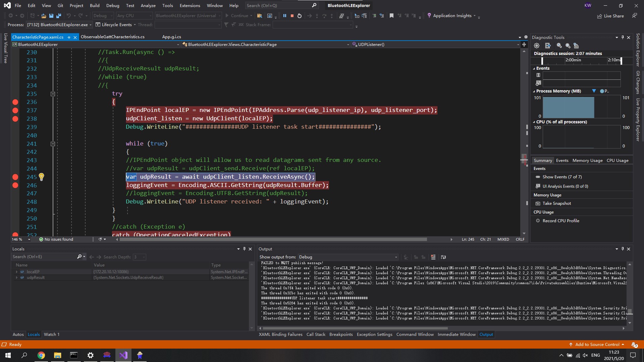Viewport: 644px width, 362px height.
Task: Open editor zoom level dropdown 146 %
Action: pyautogui.click(x=21, y=239)
